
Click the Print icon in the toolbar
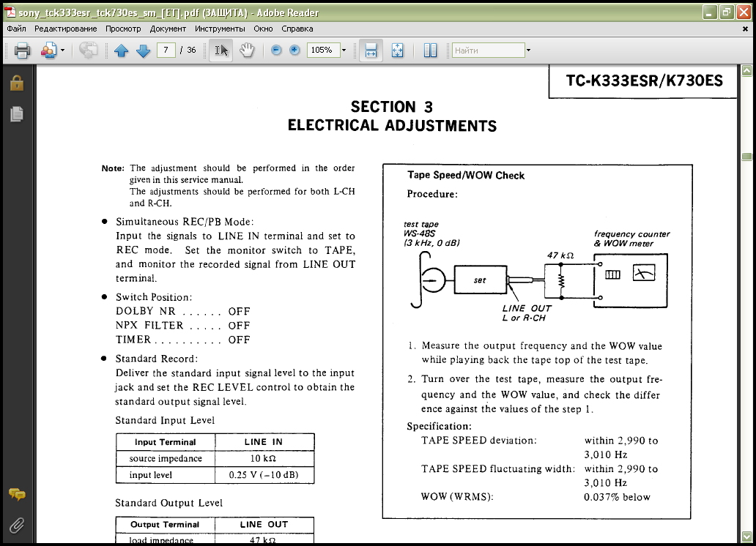(x=22, y=51)
